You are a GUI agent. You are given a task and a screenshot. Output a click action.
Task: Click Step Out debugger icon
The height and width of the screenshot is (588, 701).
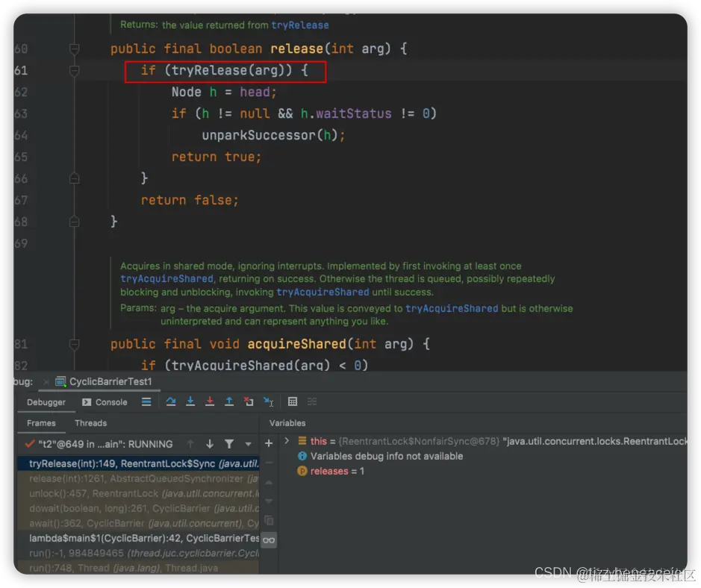tap(229, 401)
